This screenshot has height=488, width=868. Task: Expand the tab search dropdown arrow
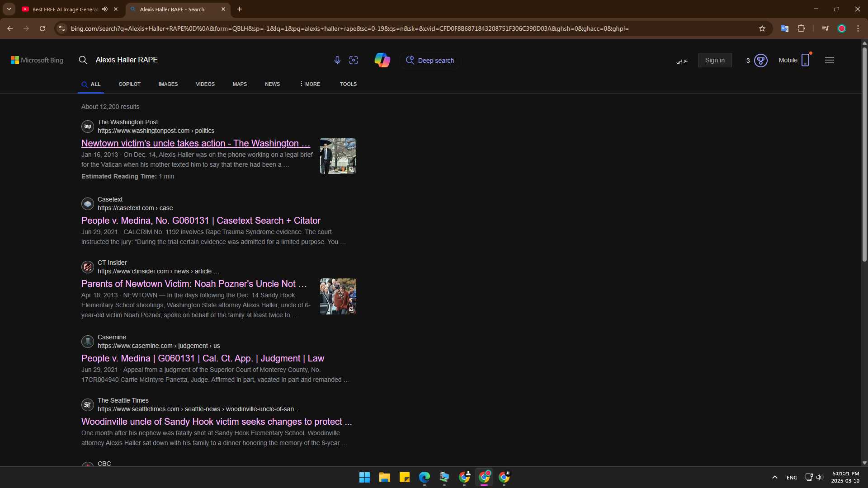9,9
